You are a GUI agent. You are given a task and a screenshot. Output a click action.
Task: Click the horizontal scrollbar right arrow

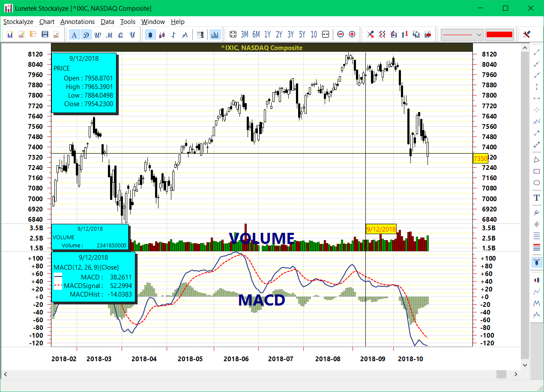pyautogui.click(x=516, y=373)
